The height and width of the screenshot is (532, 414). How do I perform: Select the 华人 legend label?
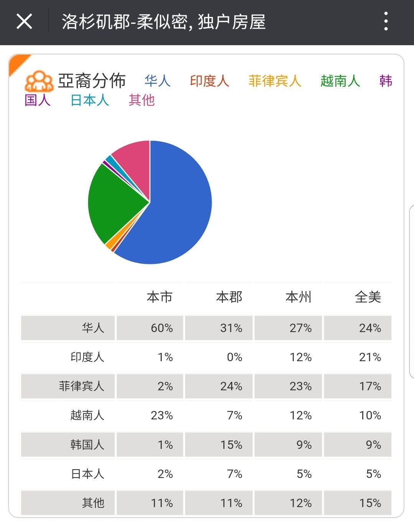[157, 81]
